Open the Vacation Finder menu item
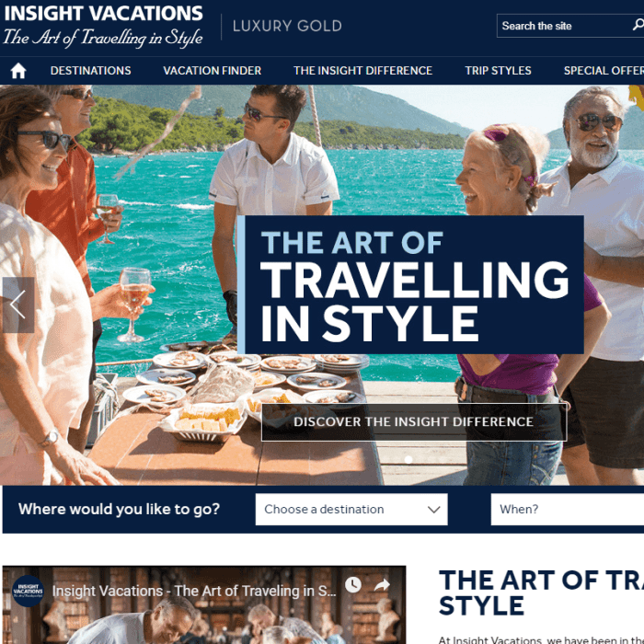 click(212, 71)
